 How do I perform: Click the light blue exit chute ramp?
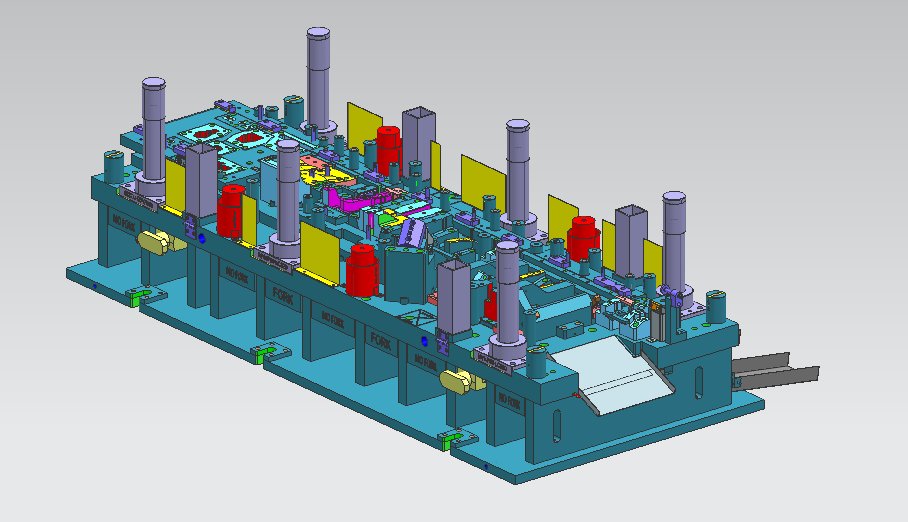coord(617,375)
